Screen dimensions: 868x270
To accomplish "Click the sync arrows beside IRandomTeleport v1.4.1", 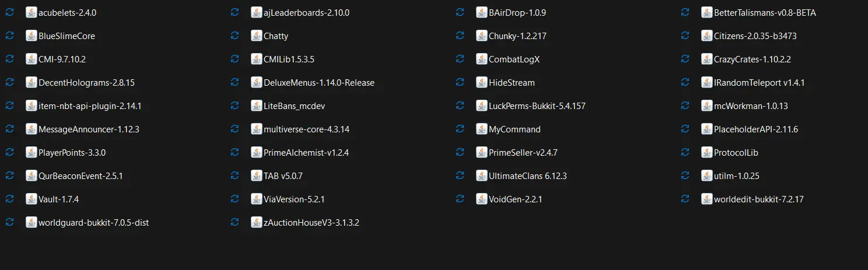I will (x=685, y=82).
